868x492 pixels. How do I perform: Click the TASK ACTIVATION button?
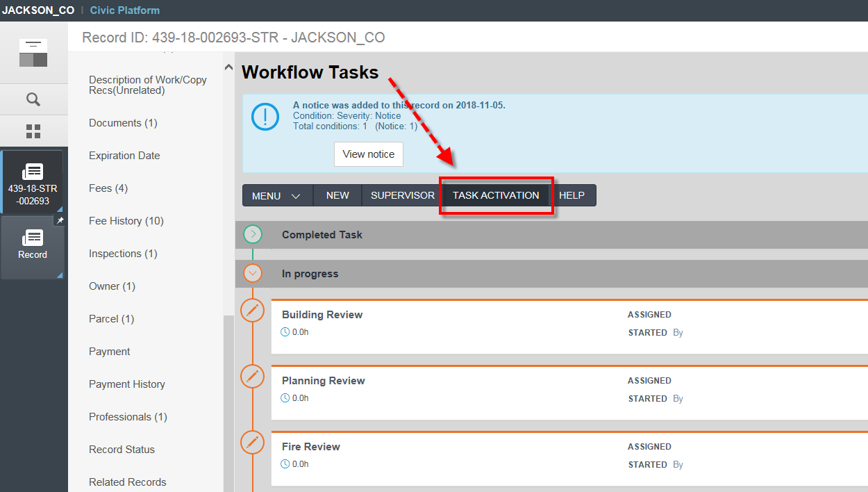tap(496, 195)
